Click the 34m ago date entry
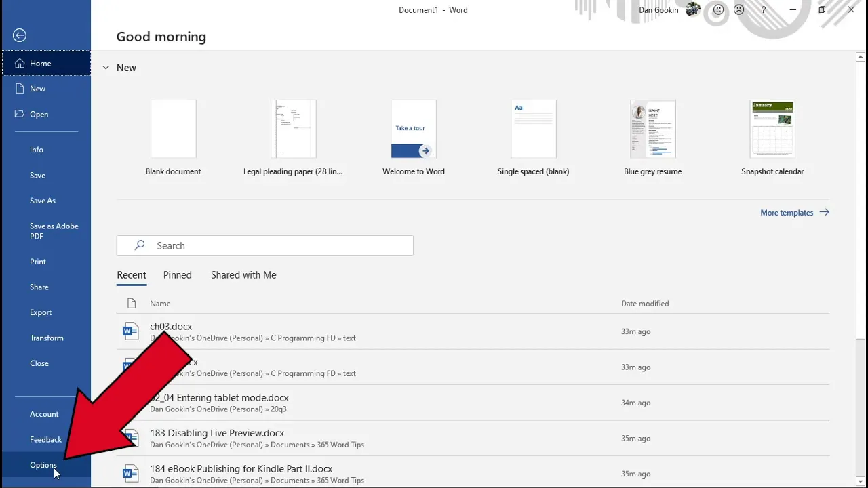This screenshot has width=868, height=488. coord(635,403)
